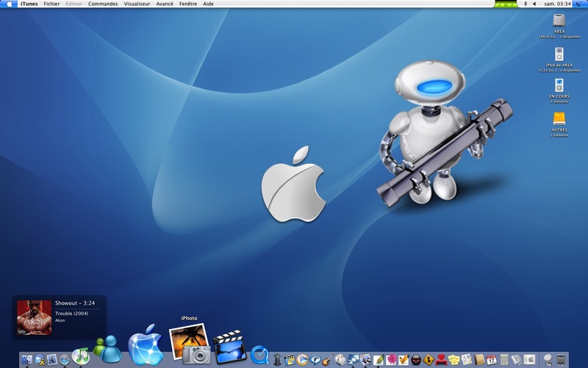Open Finder from the dock

click(26, 360)
